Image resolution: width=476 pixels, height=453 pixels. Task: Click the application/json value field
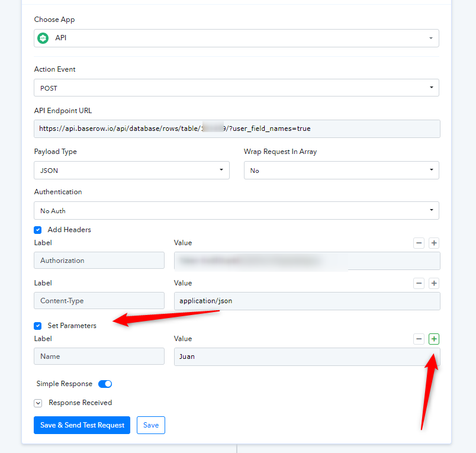(307, 301)
